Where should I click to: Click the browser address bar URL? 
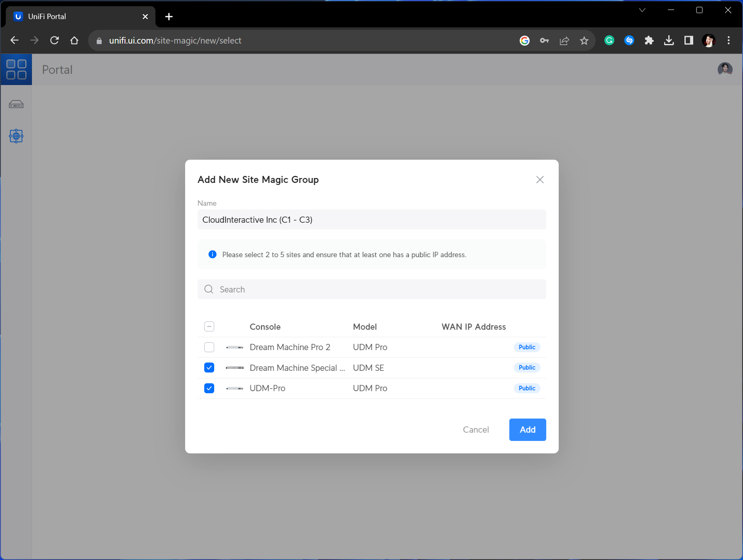175,41
